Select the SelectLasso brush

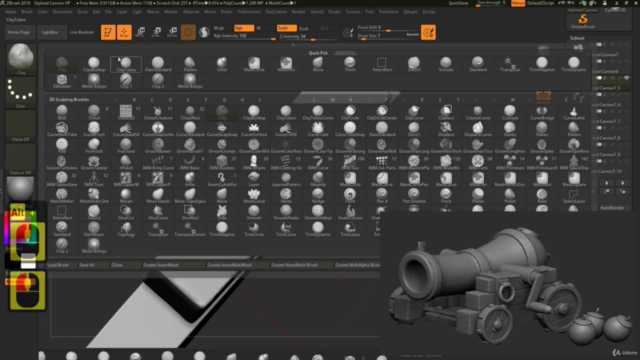point(574,196)
